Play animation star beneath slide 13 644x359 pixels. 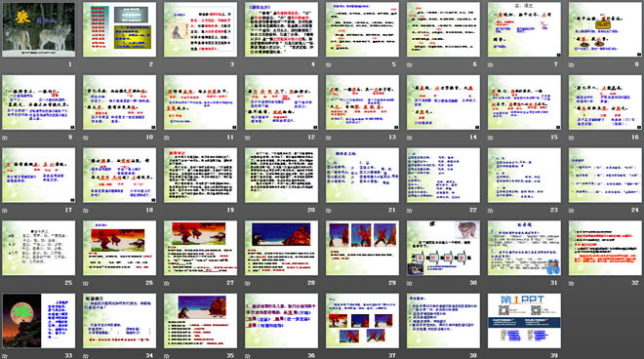[329, 138]
